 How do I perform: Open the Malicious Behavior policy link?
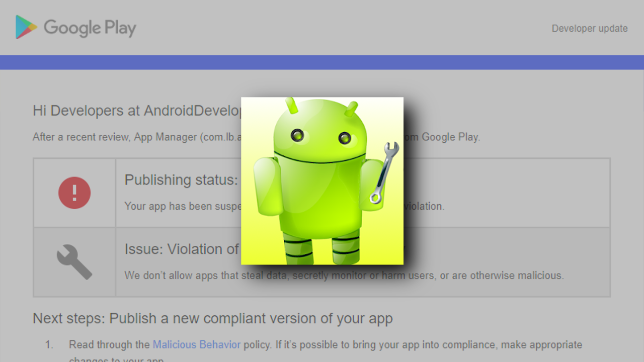tap(196, 344)
